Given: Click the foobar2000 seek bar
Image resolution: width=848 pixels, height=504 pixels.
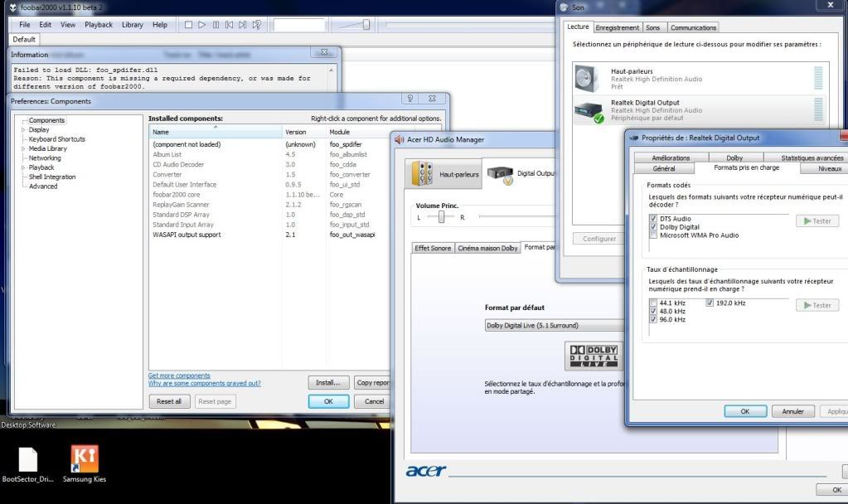Looking at the screenshot, I should pos(469,25).
